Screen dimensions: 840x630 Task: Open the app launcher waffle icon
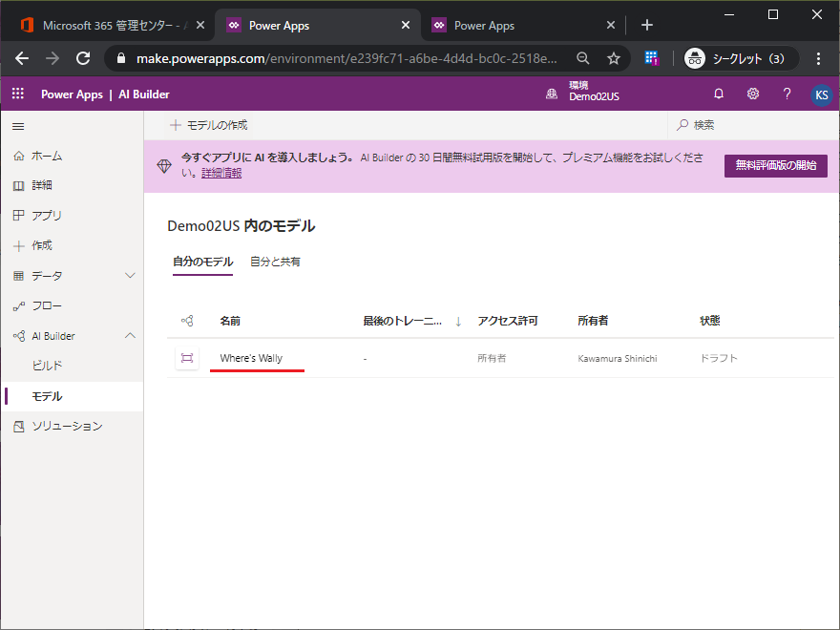pyautogui.click(x=18, y=94)
